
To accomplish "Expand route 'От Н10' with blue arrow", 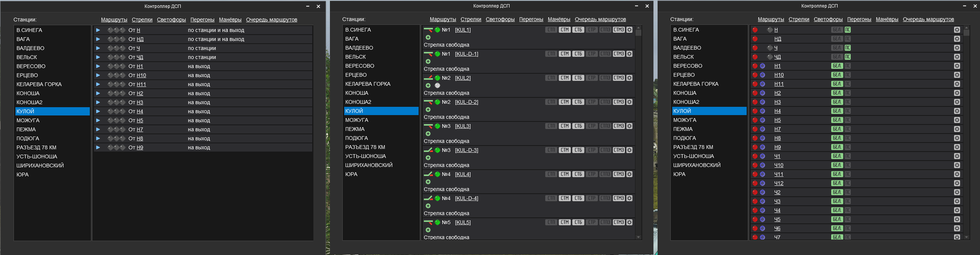I will (x=98, y=75).
